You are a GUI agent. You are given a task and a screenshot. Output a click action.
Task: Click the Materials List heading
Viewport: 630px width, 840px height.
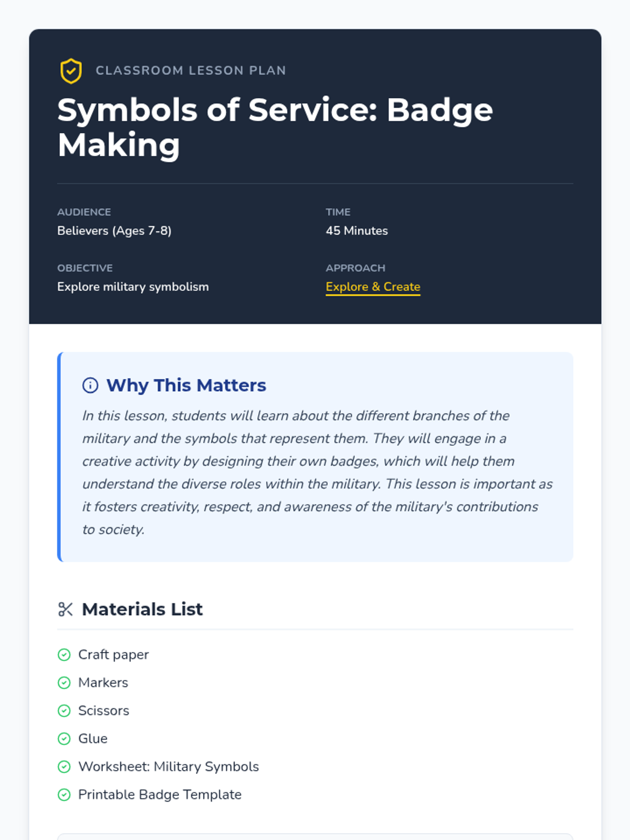(x=142, y=610)
